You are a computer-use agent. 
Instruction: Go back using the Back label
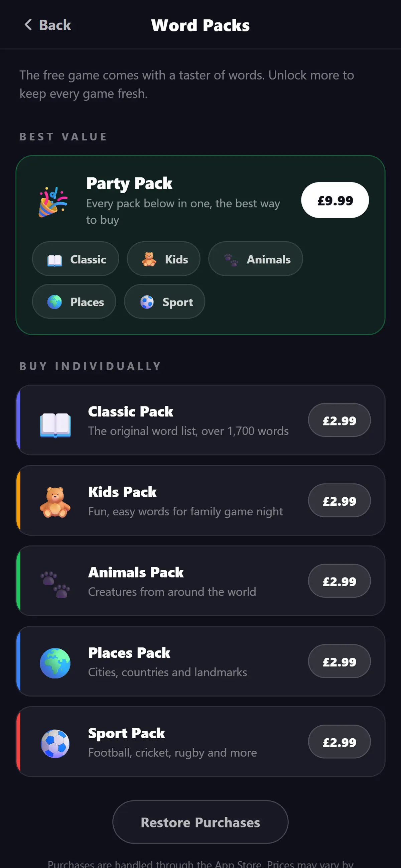click(x=55, y=25)
